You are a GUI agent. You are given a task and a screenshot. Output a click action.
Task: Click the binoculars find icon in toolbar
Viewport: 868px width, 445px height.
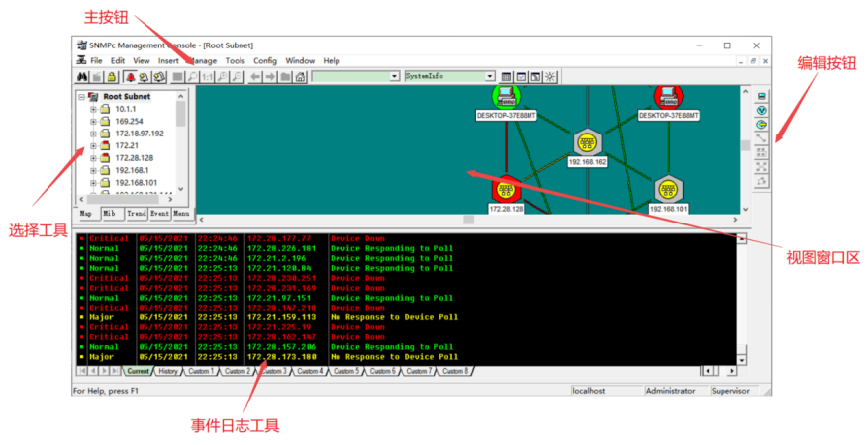[x=83, y=76]
